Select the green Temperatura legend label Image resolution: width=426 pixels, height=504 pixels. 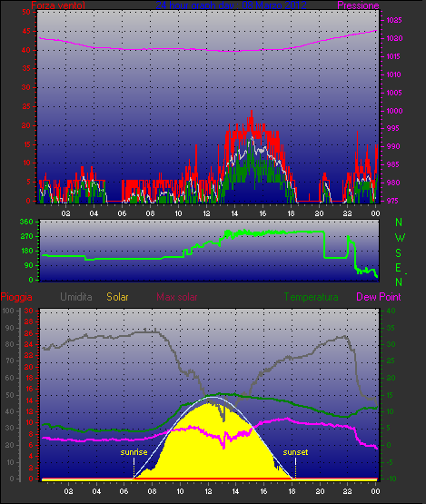click(312, 297)
